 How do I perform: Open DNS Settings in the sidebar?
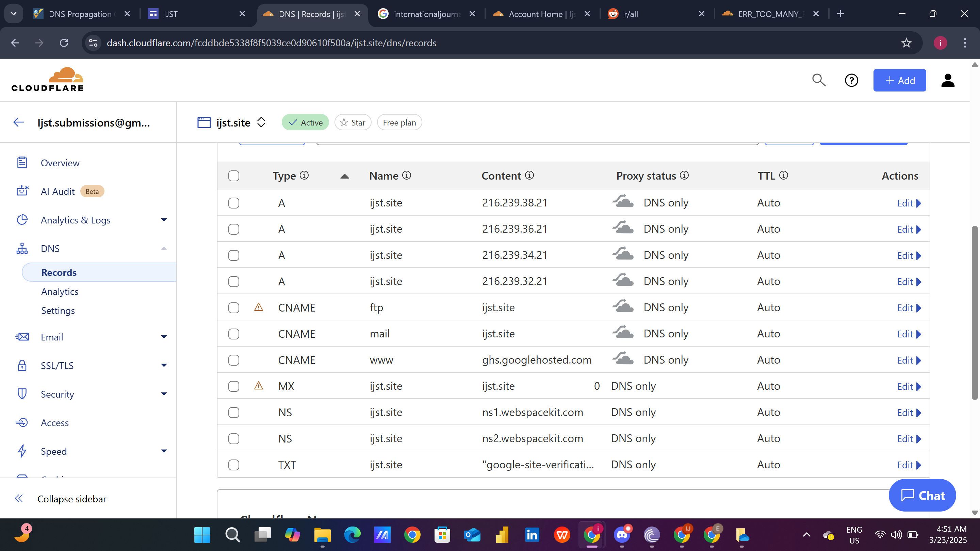click(x=58, y=311)
